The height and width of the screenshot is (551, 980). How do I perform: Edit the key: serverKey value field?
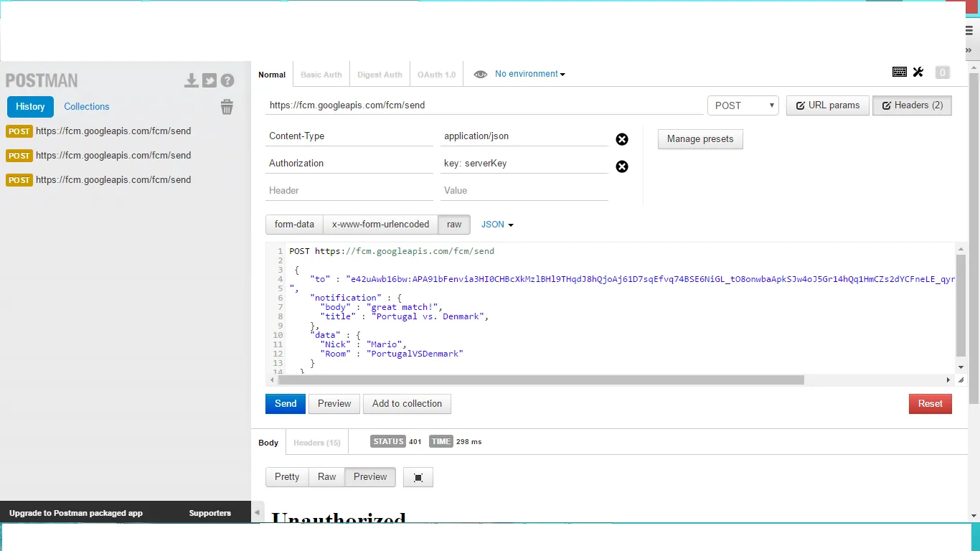pos(524,164)
